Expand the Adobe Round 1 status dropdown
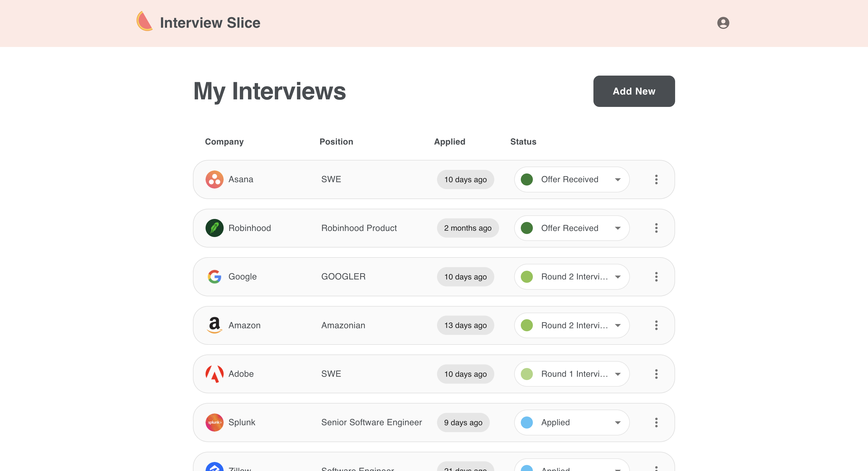 point(572,374)
